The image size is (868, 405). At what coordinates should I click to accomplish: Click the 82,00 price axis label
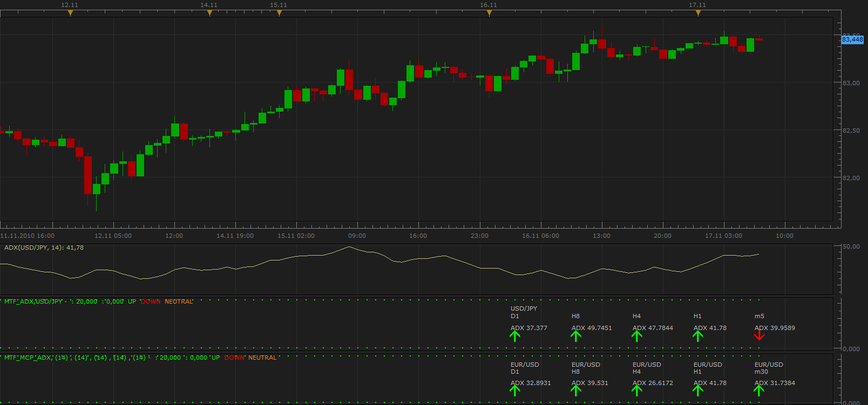[x=851, y=178]
